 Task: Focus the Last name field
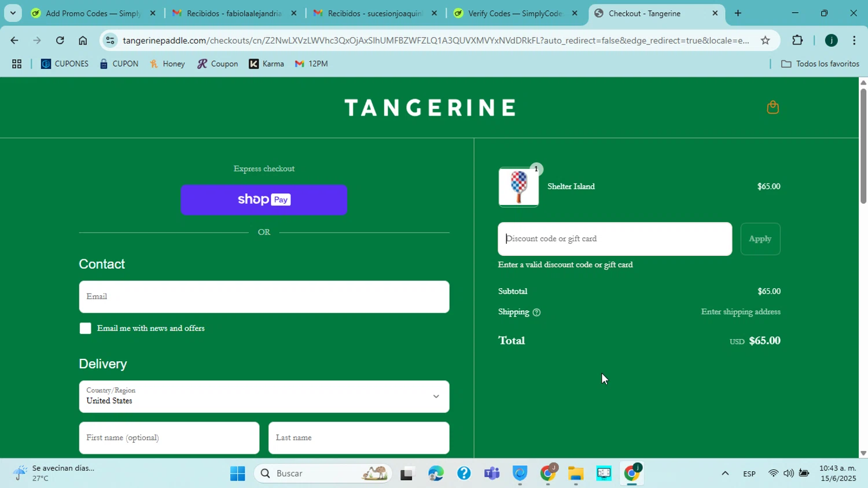[x=359, y=438]
